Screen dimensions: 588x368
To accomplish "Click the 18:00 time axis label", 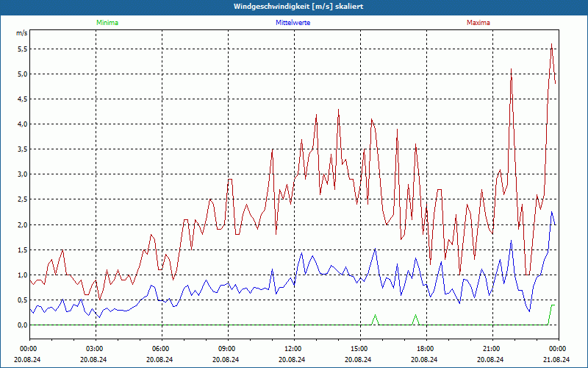I will [425, 349].
